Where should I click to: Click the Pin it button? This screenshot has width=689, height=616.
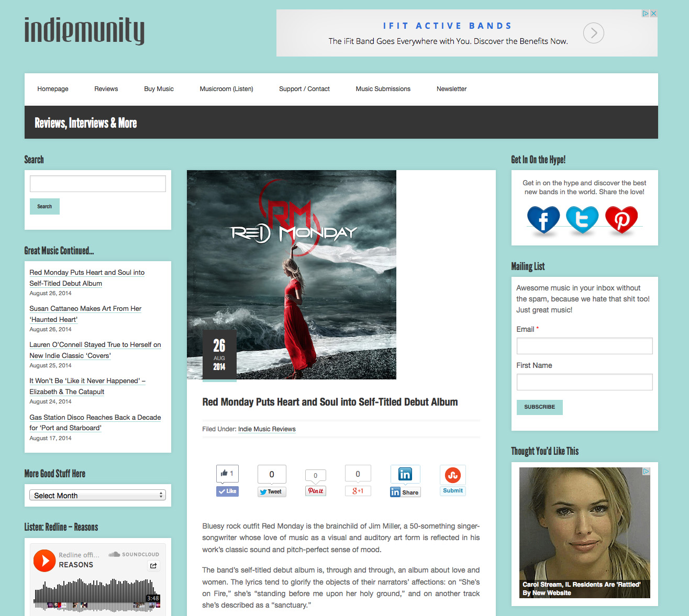pos(316,491)
